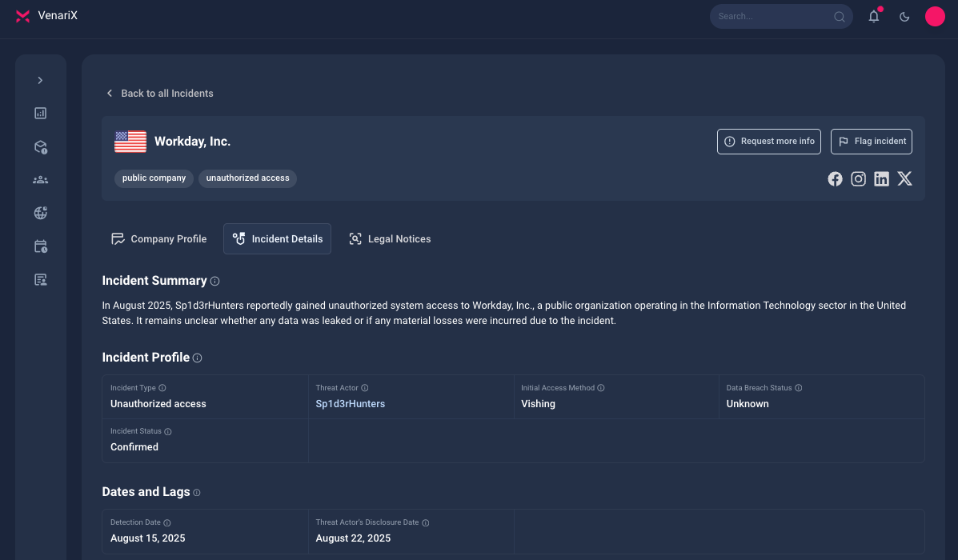This screenshot has width=958, height=560.
Task: Toggle dark mode with the moon icon
Action: pos(904,17)
